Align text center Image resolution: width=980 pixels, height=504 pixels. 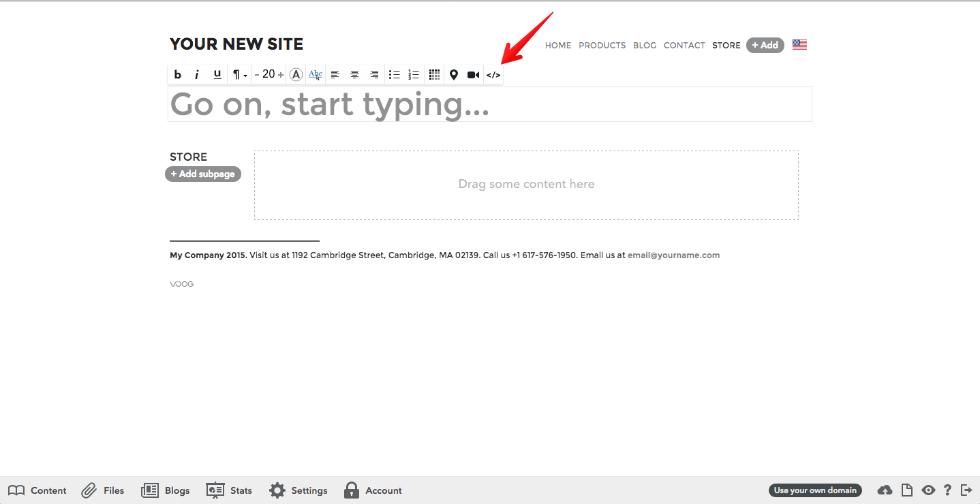[354, 75]
